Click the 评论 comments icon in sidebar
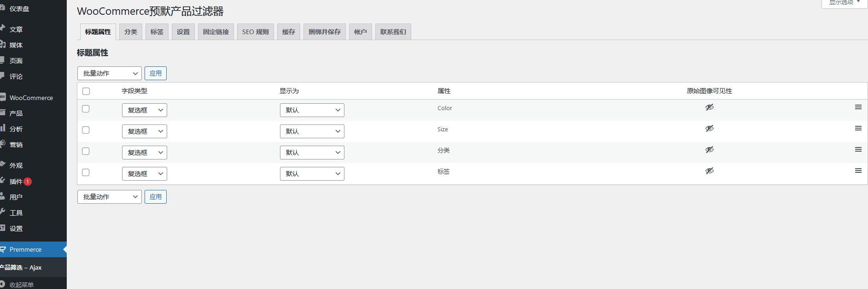 2,76
